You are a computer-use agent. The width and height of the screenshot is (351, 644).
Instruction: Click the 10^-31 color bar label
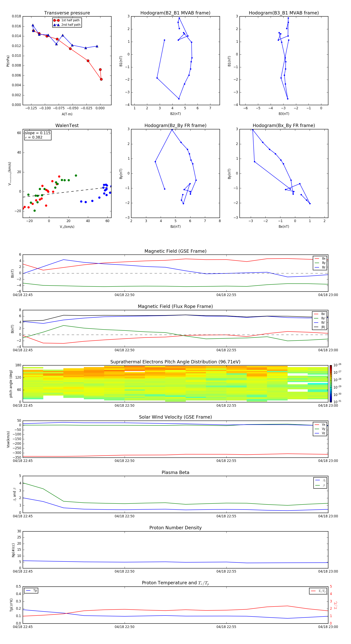pos(337,402)
